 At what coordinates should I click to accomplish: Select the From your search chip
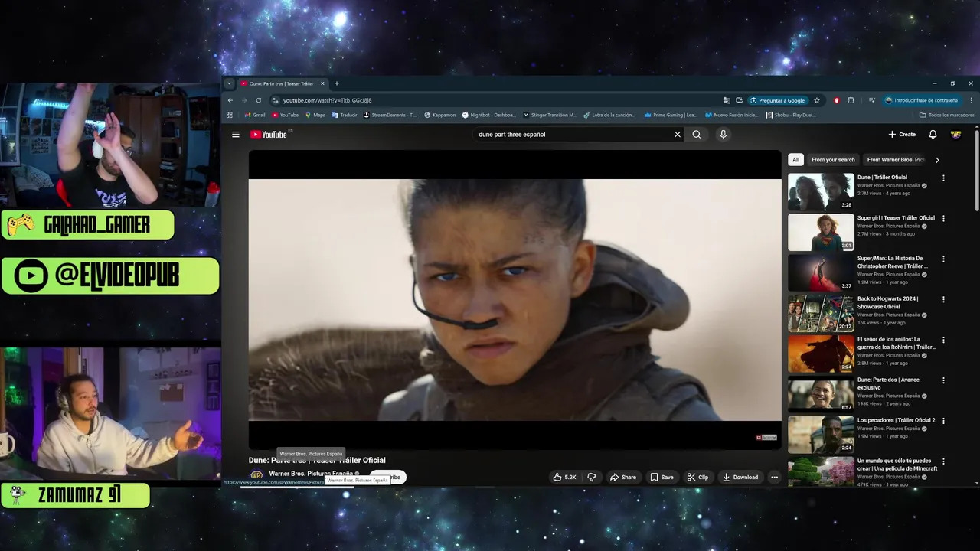pyautogui.click(x=833, y=160)
